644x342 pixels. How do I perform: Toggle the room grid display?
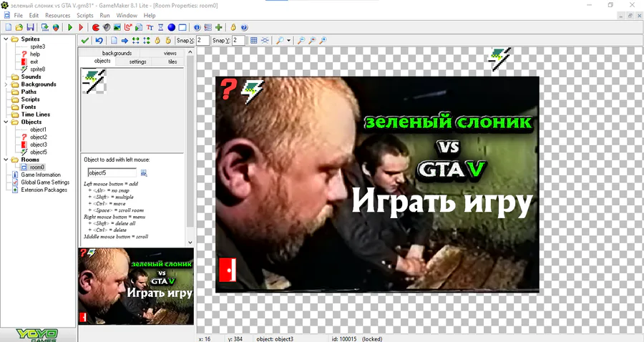(254, 40)
